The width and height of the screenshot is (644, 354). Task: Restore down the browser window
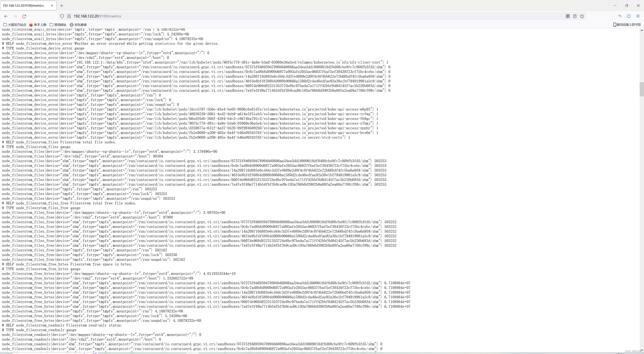tap(627, 6)
